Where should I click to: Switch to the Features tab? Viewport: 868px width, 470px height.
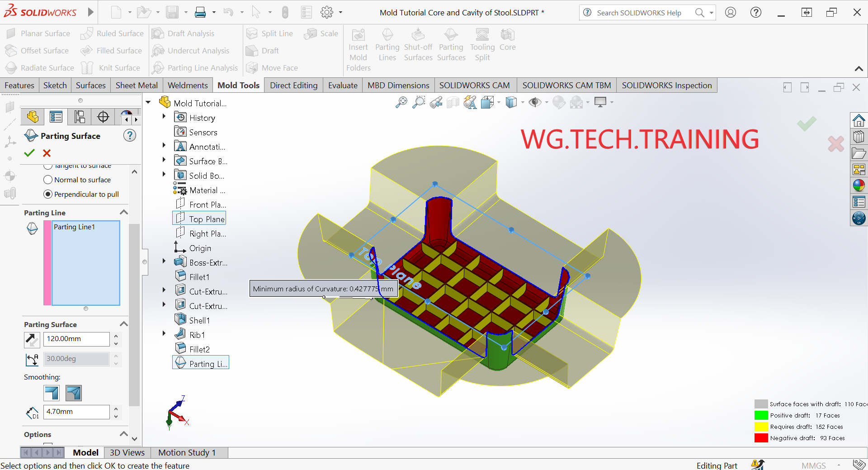coord(19,85)
